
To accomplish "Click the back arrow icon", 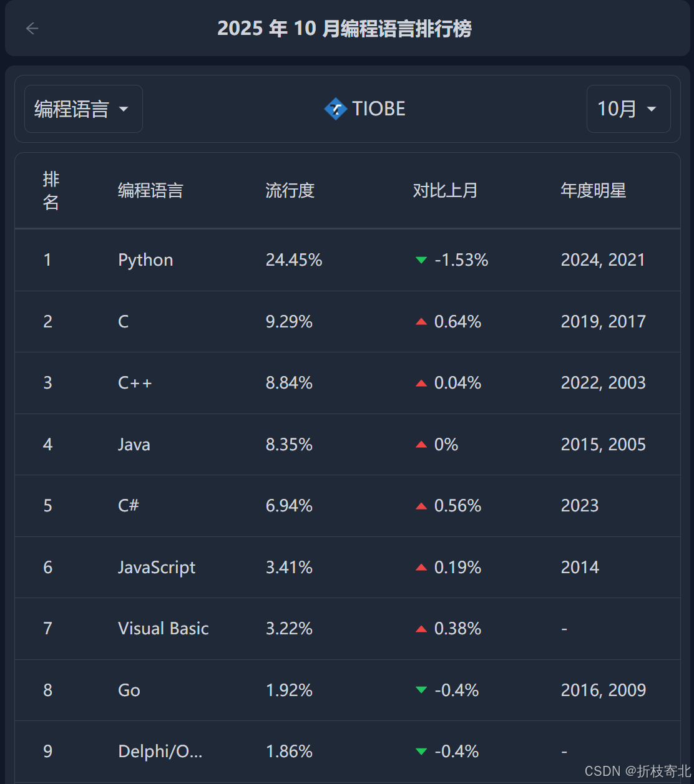I will (x=32, y=29).
